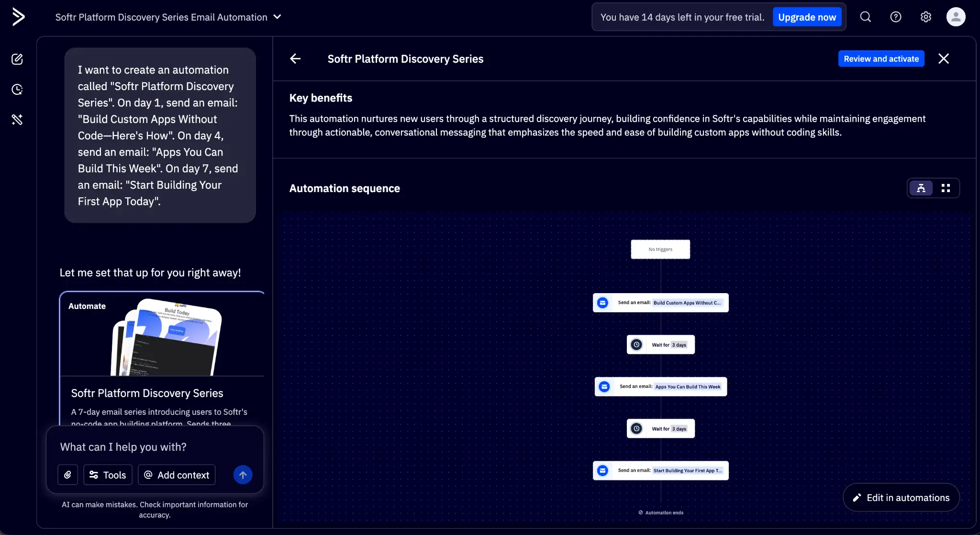Open the user profile avatar
Viewport: 980px width, 535px height.
coord(956,17)
